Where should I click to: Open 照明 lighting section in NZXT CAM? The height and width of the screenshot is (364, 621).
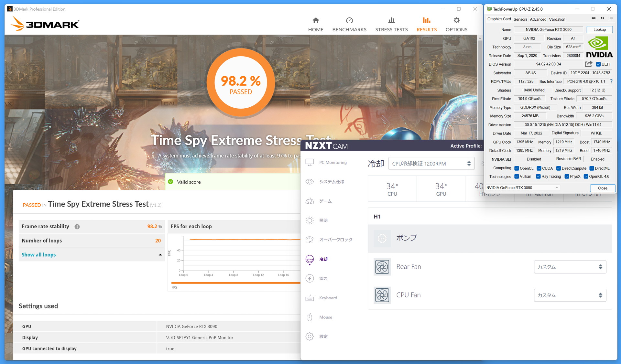[317, 220]
